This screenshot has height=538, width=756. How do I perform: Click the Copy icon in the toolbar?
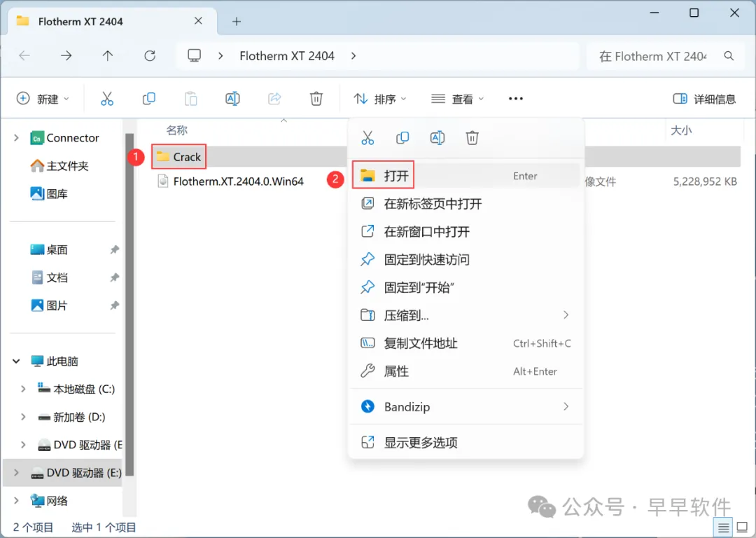[x=148, y=99]
